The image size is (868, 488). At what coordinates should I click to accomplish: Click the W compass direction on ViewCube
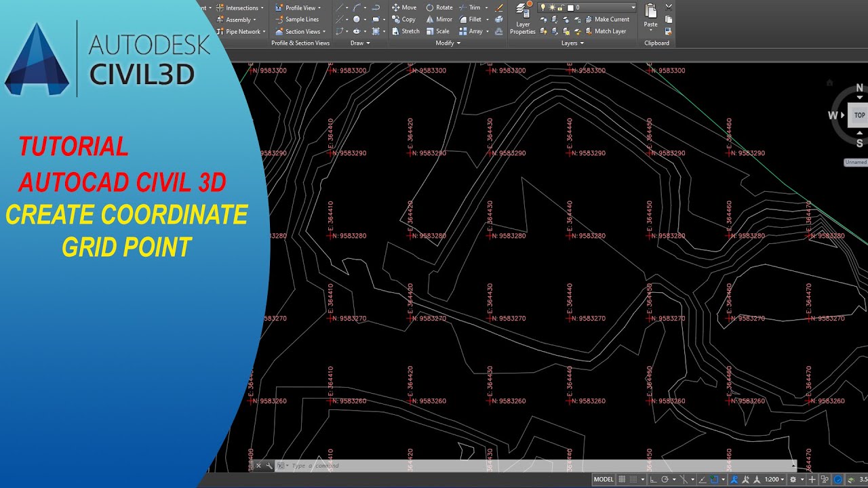coord(832,115)
